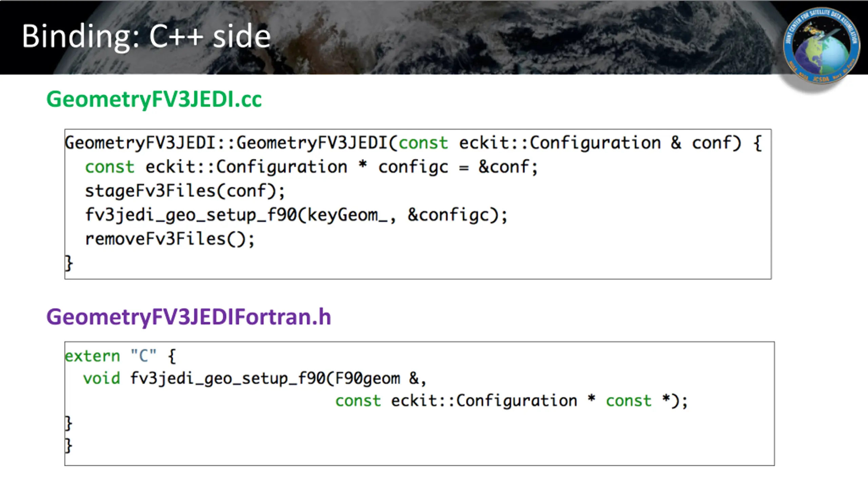The height and width of the screenshot is (488, 868).
Task: Click the configc = &conf assignment
Action: click(x=458, y=167)
